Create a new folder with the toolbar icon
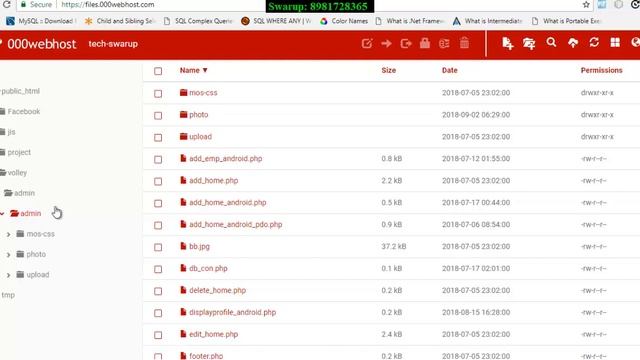Image resolution: width=640 pixels, height=360 pixels. pyautogui.click(x=529, y=43)
